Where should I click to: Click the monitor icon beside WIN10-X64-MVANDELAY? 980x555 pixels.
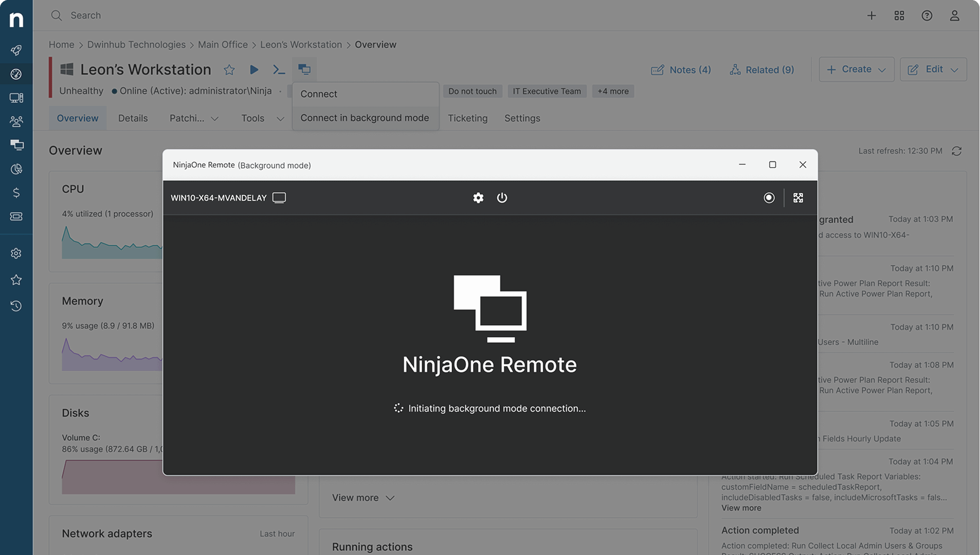pyautogui.click(x=279, y=198)
